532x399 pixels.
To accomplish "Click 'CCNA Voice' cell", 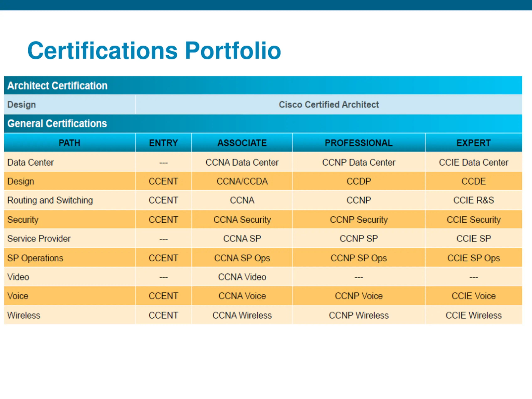I will [x=242, y=296].
